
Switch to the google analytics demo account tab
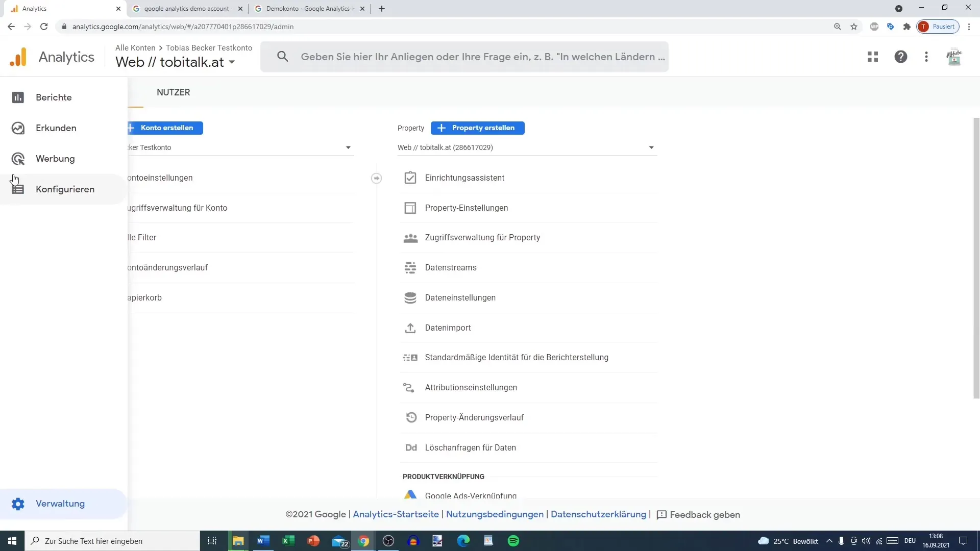186,9
